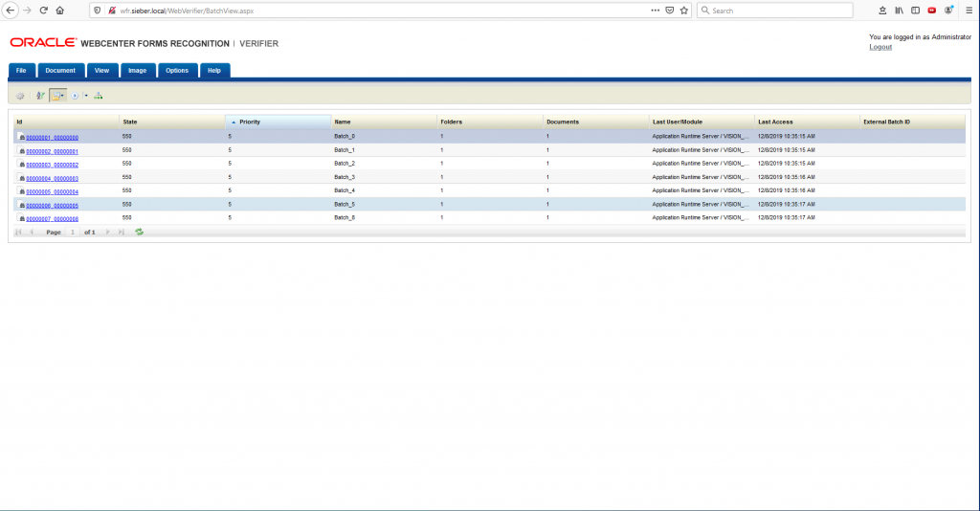980x511 pixels.
Task: Click the page number input field
Action: [72, 233]
